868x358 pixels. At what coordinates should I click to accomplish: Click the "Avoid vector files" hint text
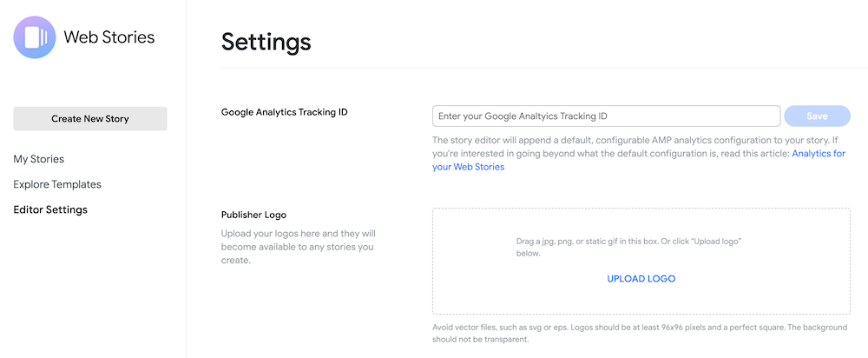tap(639, 334)
